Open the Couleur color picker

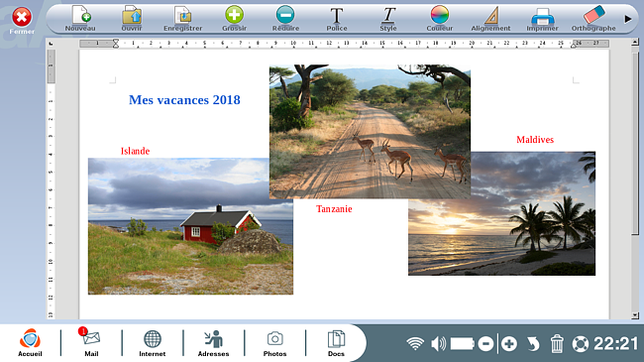pyautogui.click(x=440, y=19)
